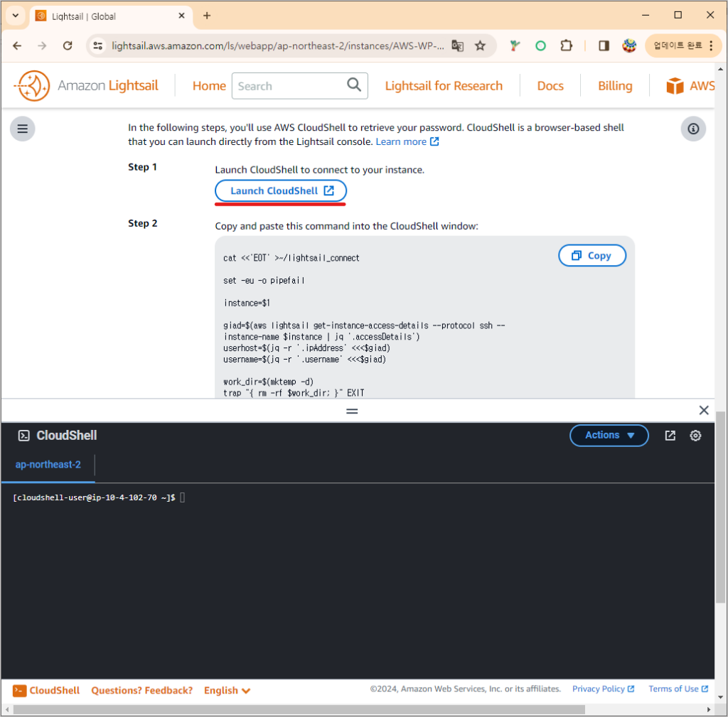Screen dimensions: 728x717
Task: Click the CloudShell footer button
Action: (46, 691)
